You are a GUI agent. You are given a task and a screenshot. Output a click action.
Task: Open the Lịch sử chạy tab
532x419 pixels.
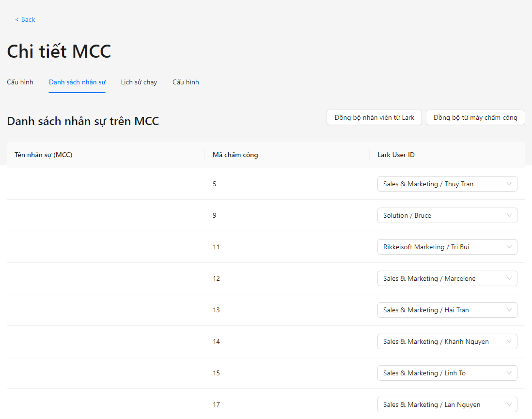click(x=139, y=82)
